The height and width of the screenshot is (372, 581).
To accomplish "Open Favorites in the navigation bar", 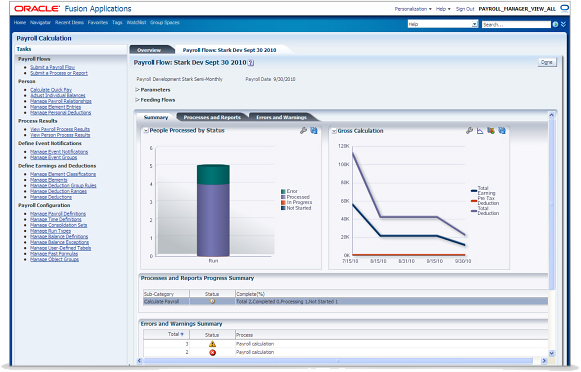I will (98, 23).
